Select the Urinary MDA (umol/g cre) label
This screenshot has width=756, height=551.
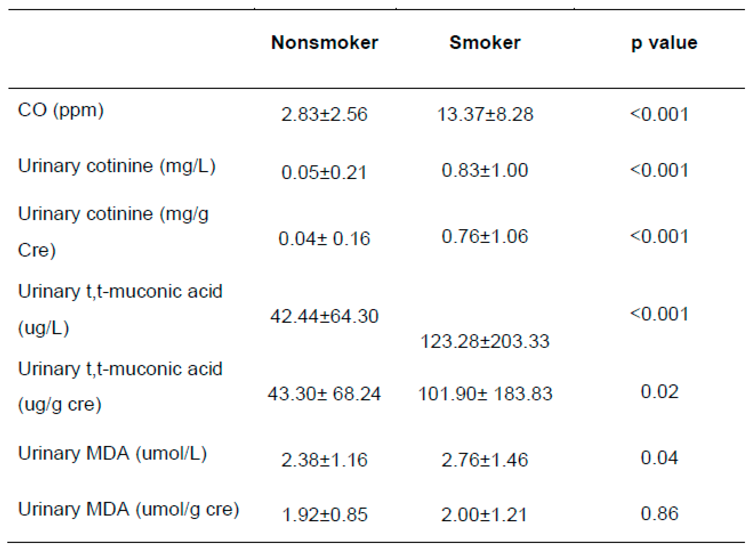click(128, 509)
